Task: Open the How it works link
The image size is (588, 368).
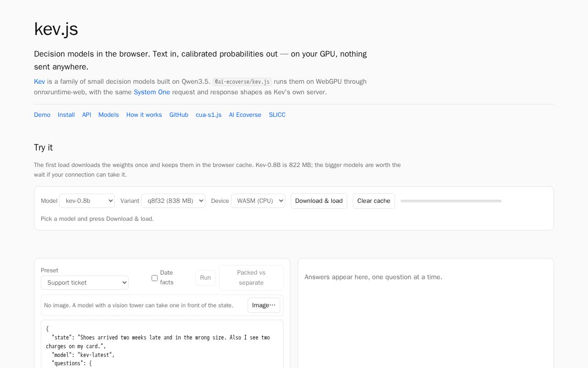Action: [x=144, y=115]
